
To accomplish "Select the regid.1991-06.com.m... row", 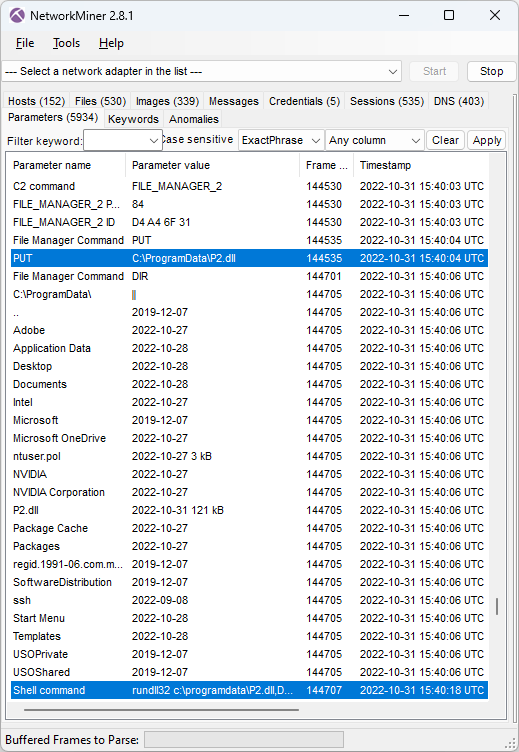I will click(249, 564).
